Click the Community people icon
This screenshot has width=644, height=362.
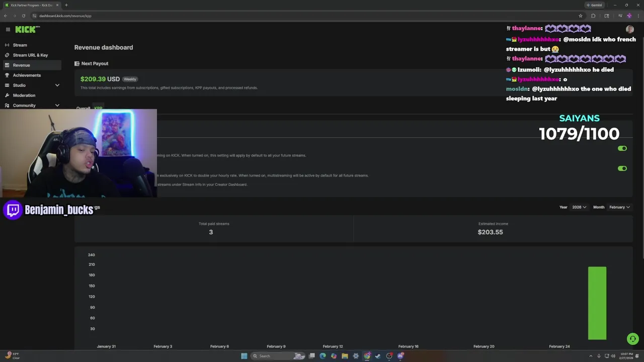(x=7, y=105)
